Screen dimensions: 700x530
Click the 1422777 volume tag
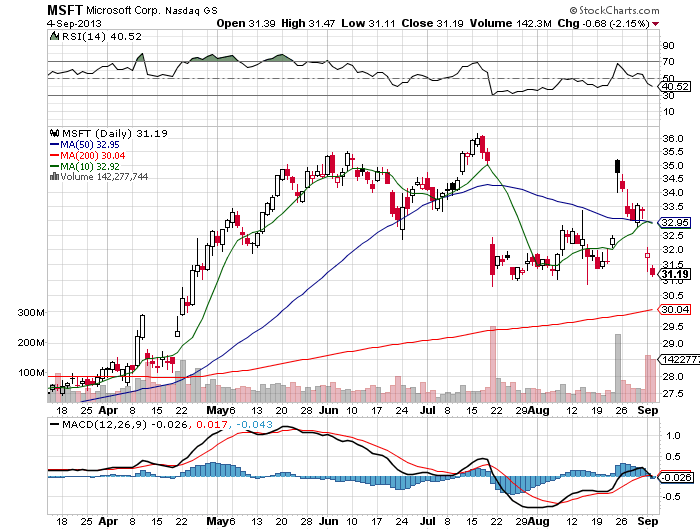click(679, 359)
